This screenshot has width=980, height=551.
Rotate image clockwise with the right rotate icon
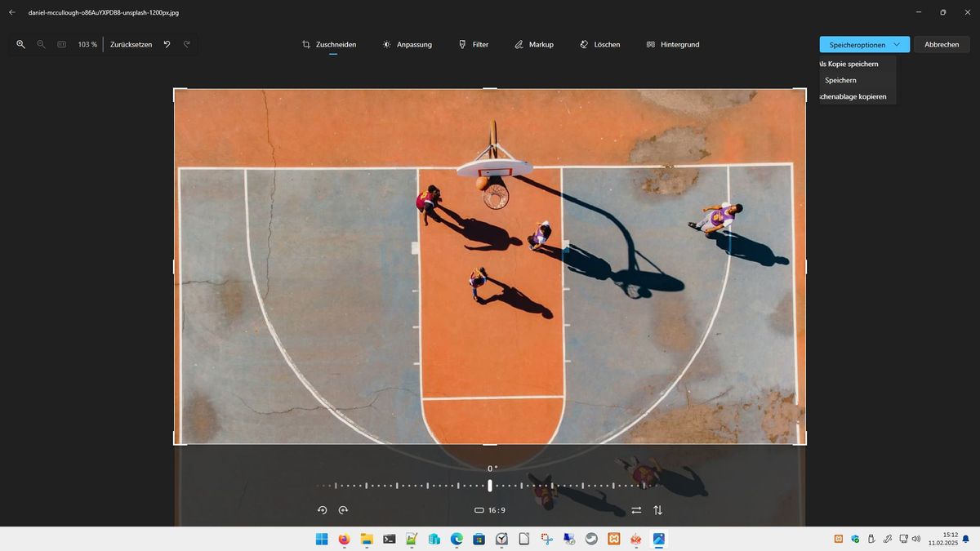point(343,510)
